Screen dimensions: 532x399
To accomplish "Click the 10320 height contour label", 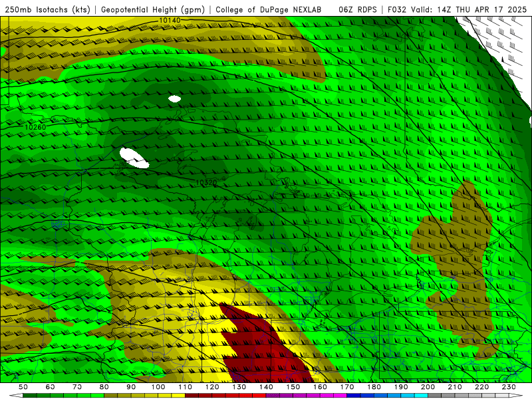I will click(x=206, y=183).
